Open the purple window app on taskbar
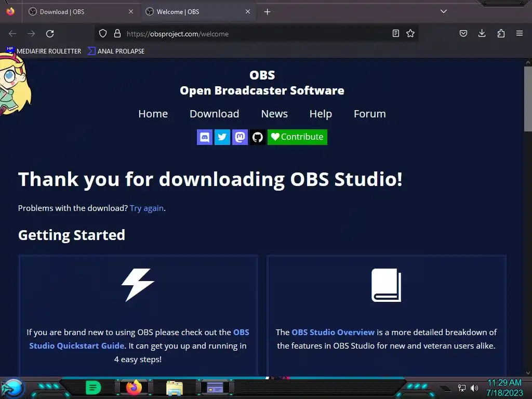This screenshot has height=399, width=532. pos(215,388)
